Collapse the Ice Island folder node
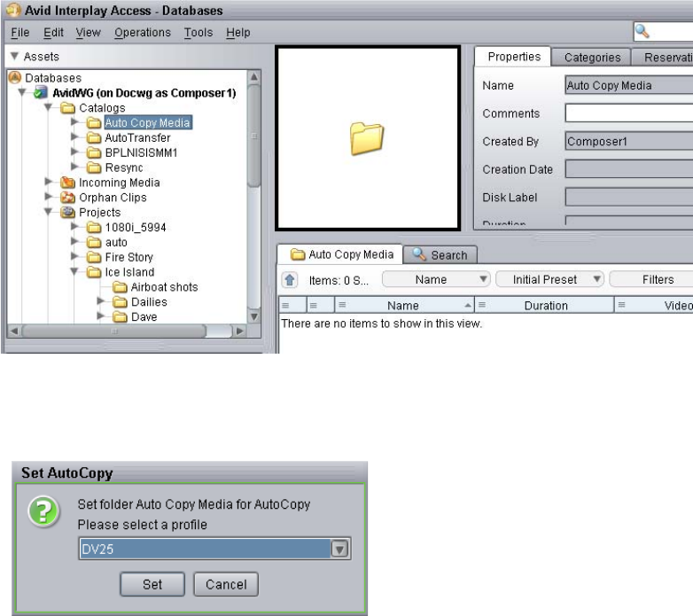Screen dimensions: 693x616 [x=74, y=271]
